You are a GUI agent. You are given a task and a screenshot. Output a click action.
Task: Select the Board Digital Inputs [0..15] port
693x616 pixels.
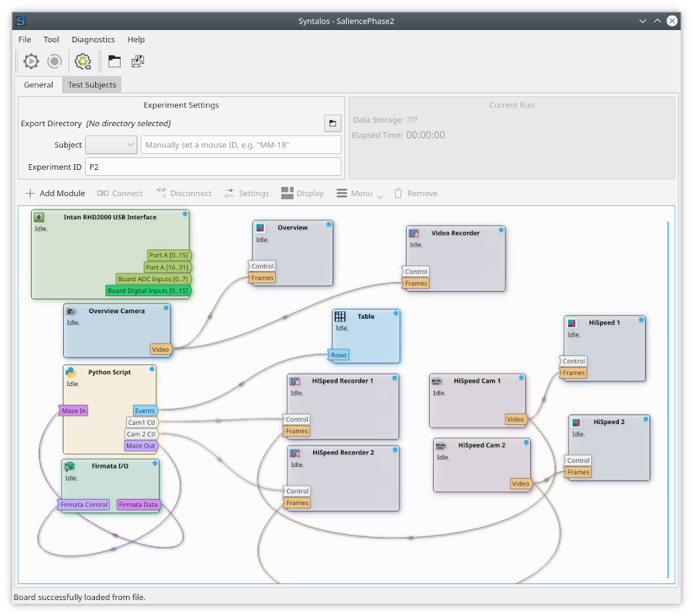148,291
